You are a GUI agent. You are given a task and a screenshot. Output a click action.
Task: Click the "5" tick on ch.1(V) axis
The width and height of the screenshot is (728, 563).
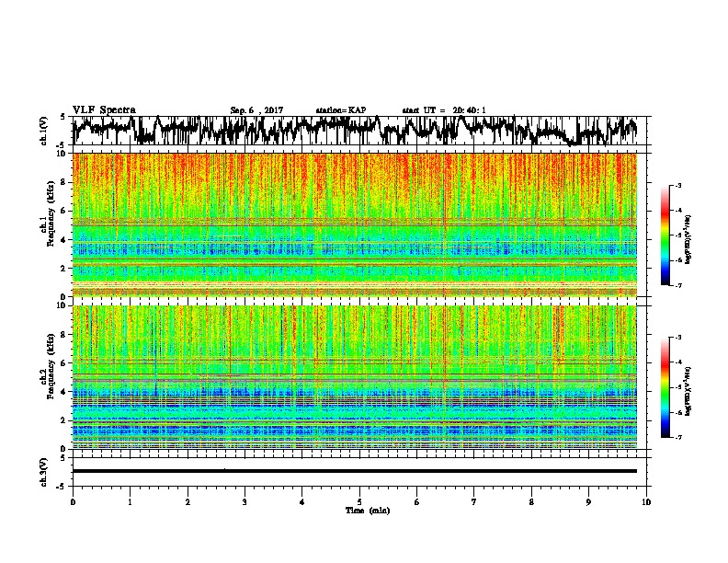click(x=63, y=117)
